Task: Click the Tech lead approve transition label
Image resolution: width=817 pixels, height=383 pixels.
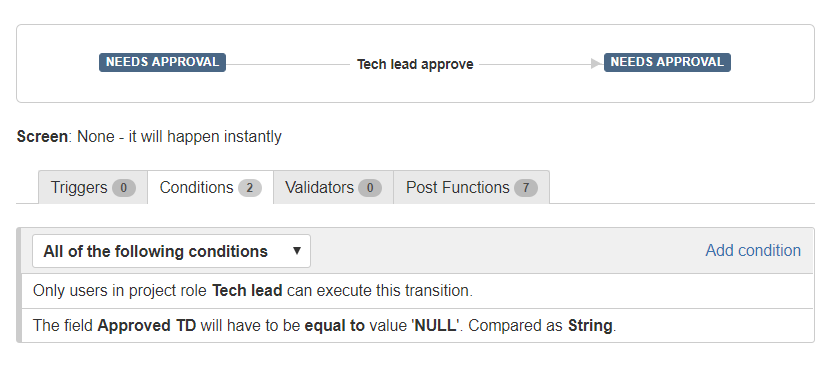Action: pos(415,64)
